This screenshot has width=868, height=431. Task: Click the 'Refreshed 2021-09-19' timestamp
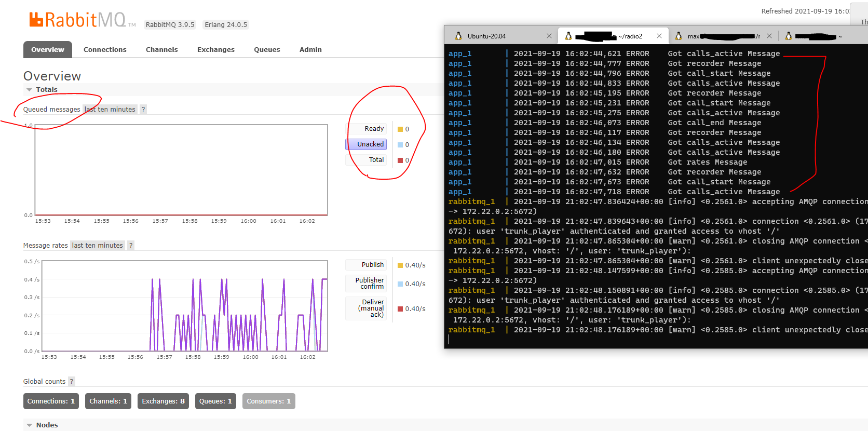pos(805,11)
